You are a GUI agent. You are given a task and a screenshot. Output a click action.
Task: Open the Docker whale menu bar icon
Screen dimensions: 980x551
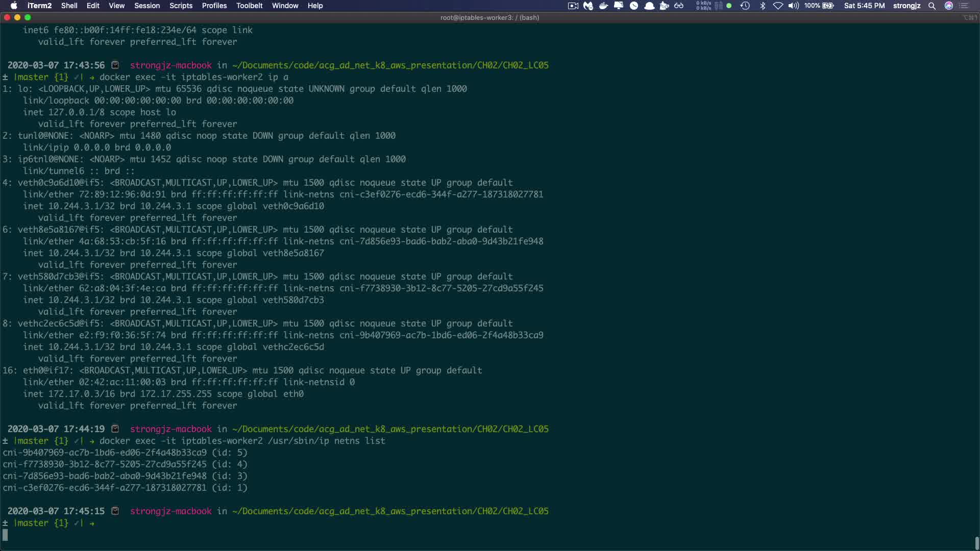pyautogui.click(x=603, y=6)
